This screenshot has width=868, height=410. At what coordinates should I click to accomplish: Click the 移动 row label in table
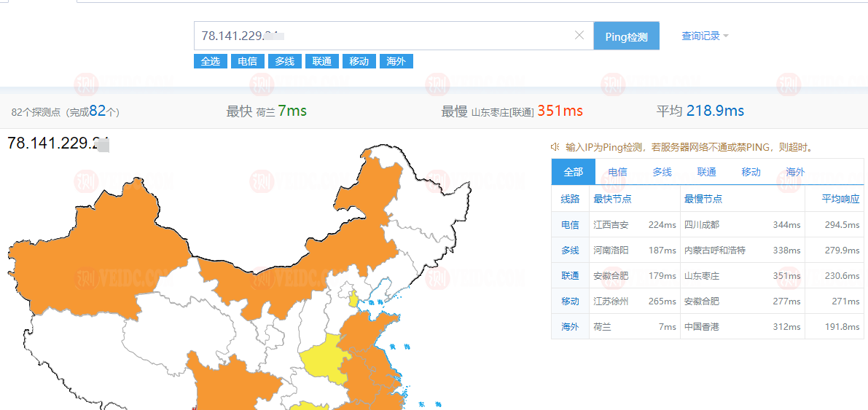coord(570,301)
